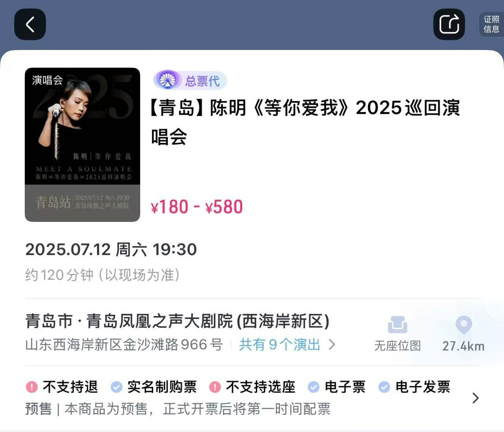Tap the 总票代 badge icon
Screen dimensions: 504x432
tap(167, 80)
